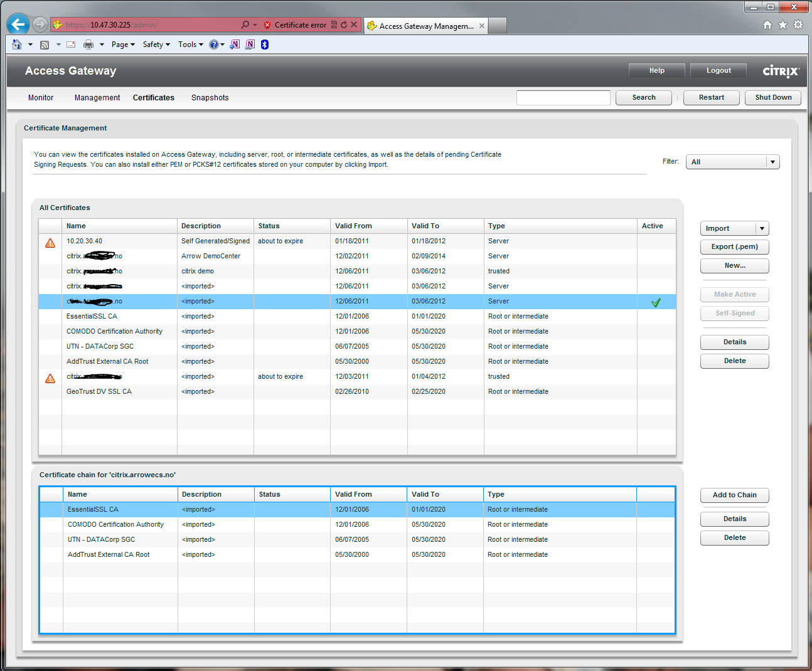Open the Filter dropdown showing All
This screenshot has height=671, width=812.
tap(732, 162)
